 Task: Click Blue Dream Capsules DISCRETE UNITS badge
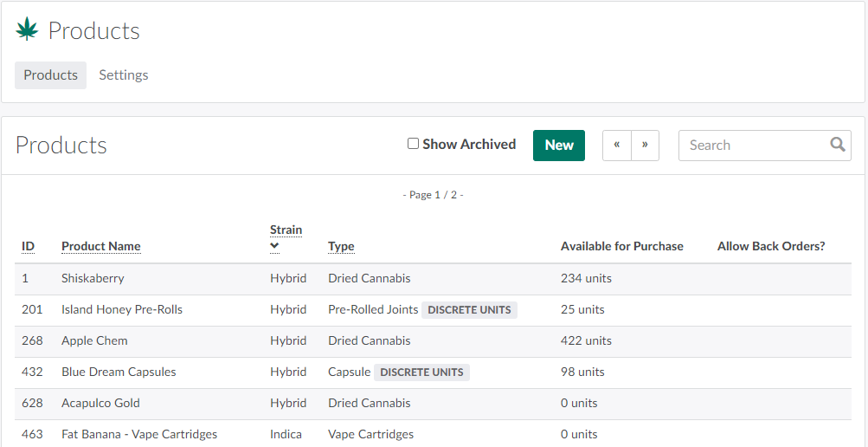pyautogui.click(x=421, y=372)
